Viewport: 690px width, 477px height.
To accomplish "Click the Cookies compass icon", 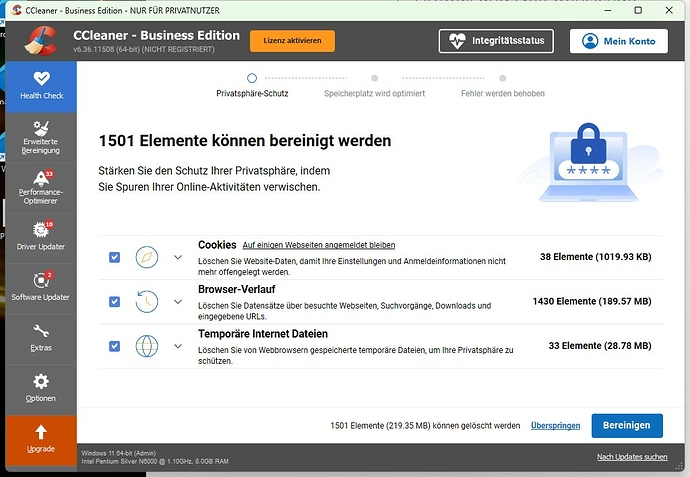I will point(147,257).
